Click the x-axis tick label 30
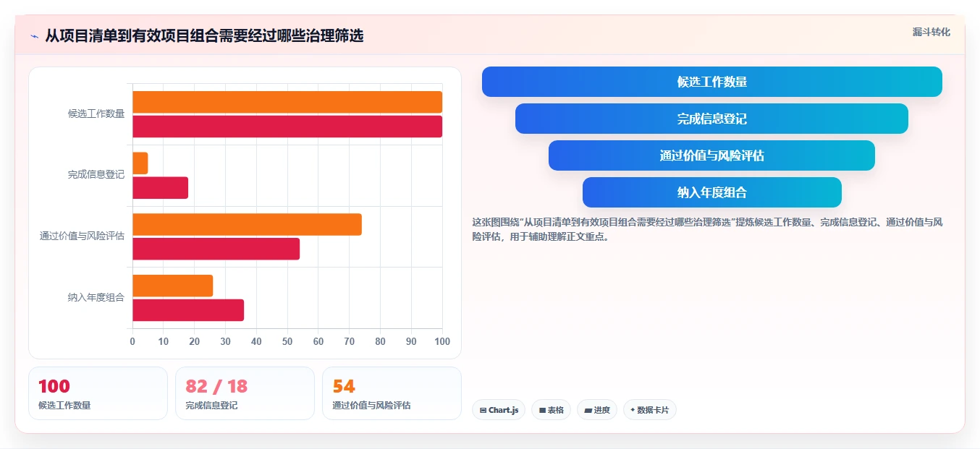The image size is (980, 449). (225, 341)
